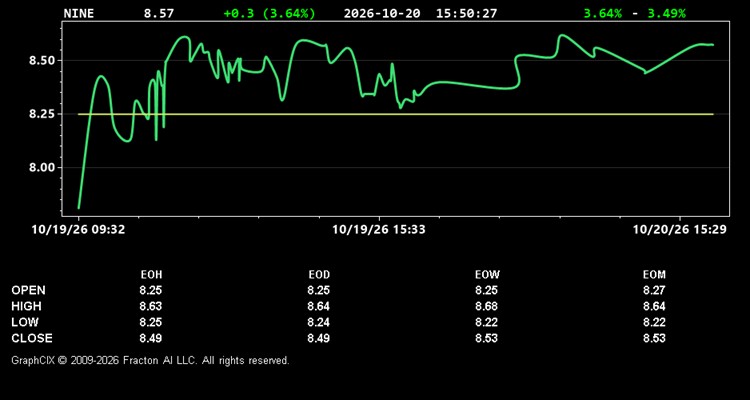750x400 pixels.
Task: Click the EOW open value 8.25
Action: (486, 290)
